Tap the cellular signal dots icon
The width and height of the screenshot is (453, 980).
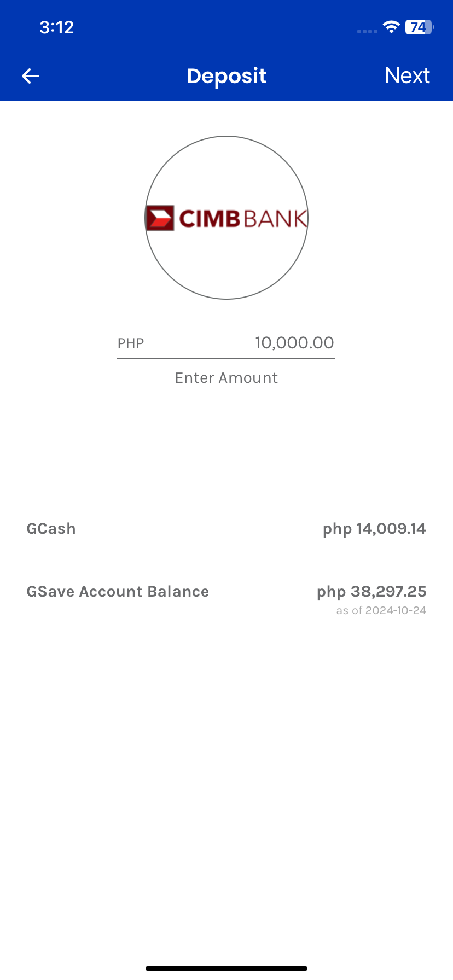(x=367, y=31)
